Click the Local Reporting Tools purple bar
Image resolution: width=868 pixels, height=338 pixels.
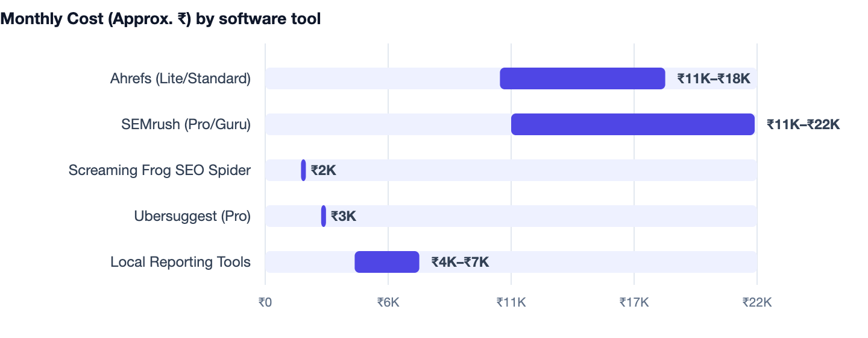[x=387, y=262]
